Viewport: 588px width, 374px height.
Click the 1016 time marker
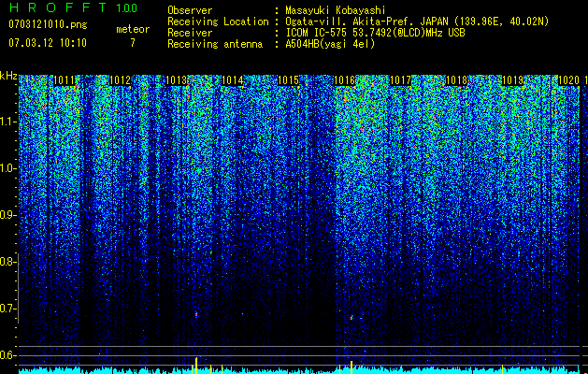coord(344,80)
